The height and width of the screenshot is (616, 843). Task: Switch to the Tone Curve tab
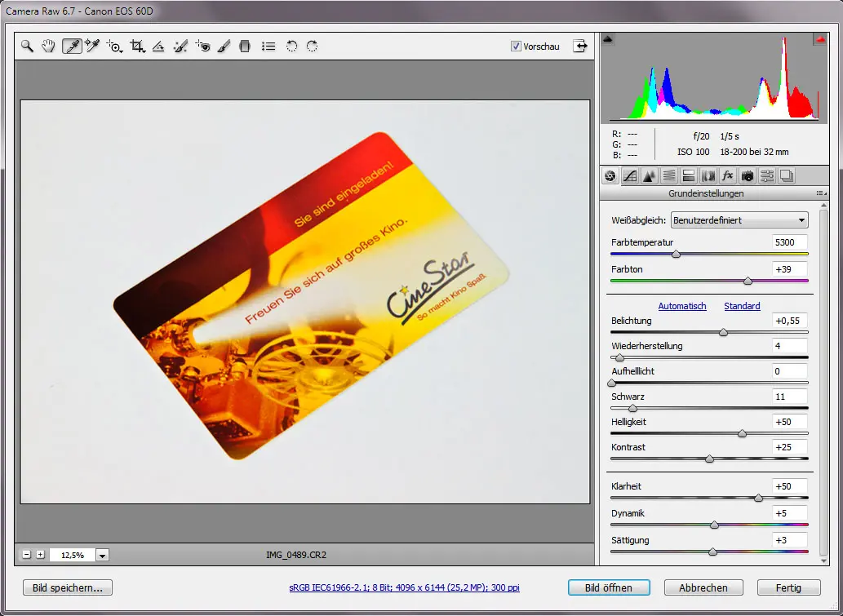point(630,175)
